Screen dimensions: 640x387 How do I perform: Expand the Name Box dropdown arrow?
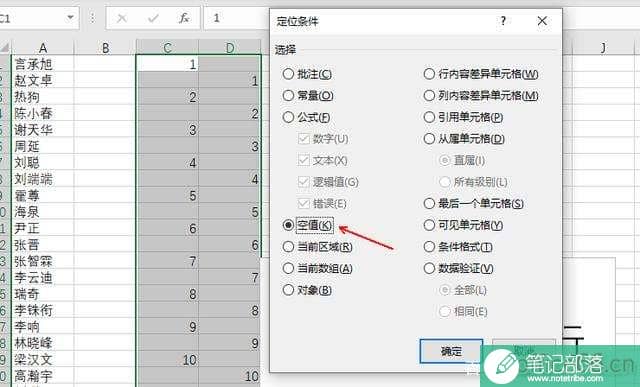(70, 18)
